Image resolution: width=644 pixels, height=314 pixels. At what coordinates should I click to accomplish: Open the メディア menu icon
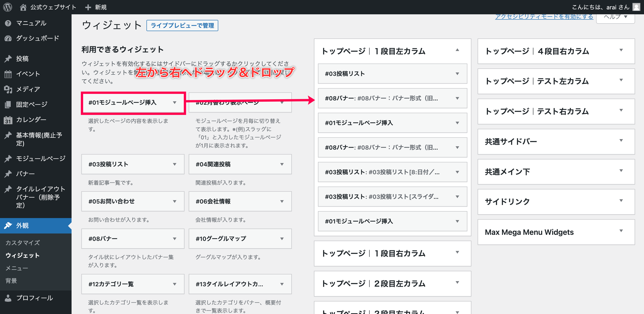pyautogui.click(x=8, y=89)
